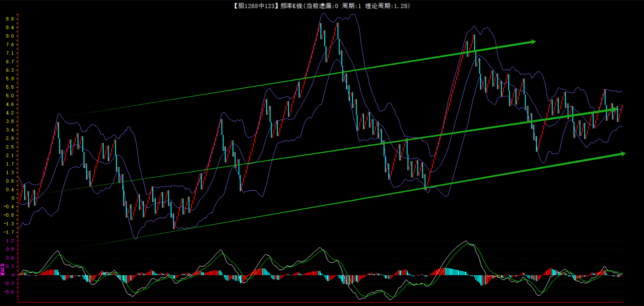Viewport: 644px width, 306px height.
Task: Click the 5.0 label on the price axis
Action: (10, 96)
